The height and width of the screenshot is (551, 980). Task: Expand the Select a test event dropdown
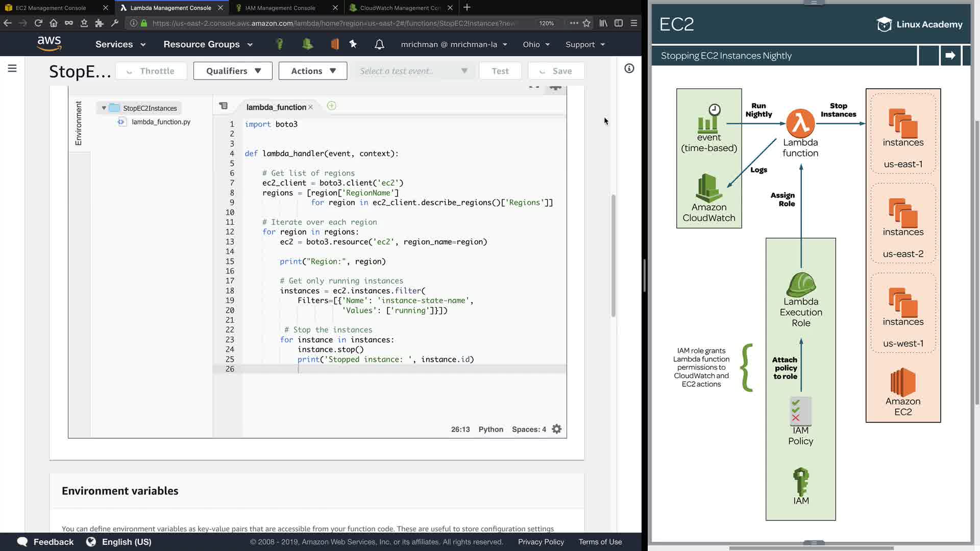413,71
